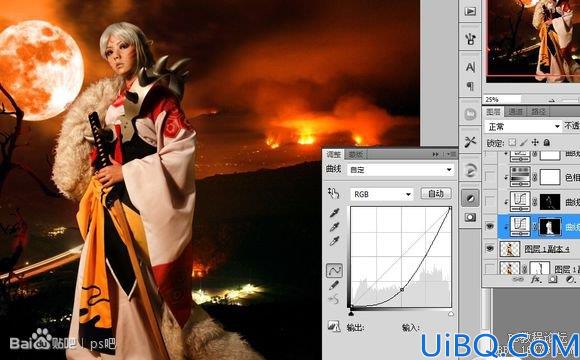The height and width of the screenshot is (360, 580).
Task: Click the 自动 auto button
Action: (436, 193)
